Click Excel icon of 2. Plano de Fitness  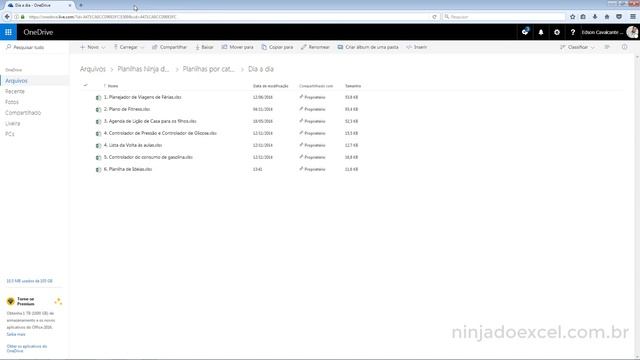point(98,109)
